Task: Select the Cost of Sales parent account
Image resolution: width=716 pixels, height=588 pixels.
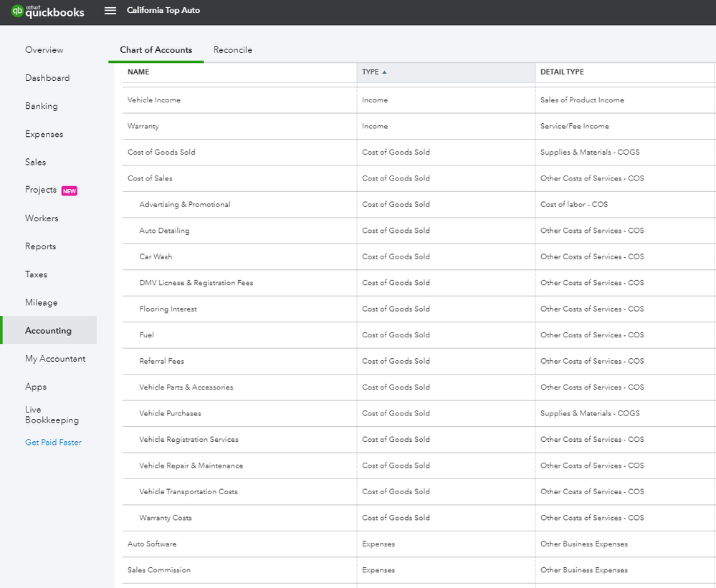Action: pyautogui.click(x=150, y=178)
